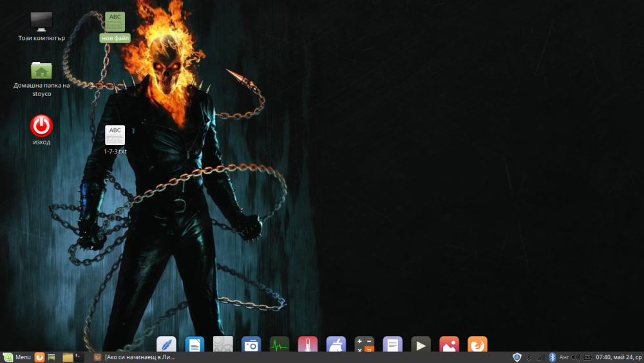The width and height of the screenshot is (644, 363).
Task: Open the calculator from the dock
Action: [x=365, y=344]
